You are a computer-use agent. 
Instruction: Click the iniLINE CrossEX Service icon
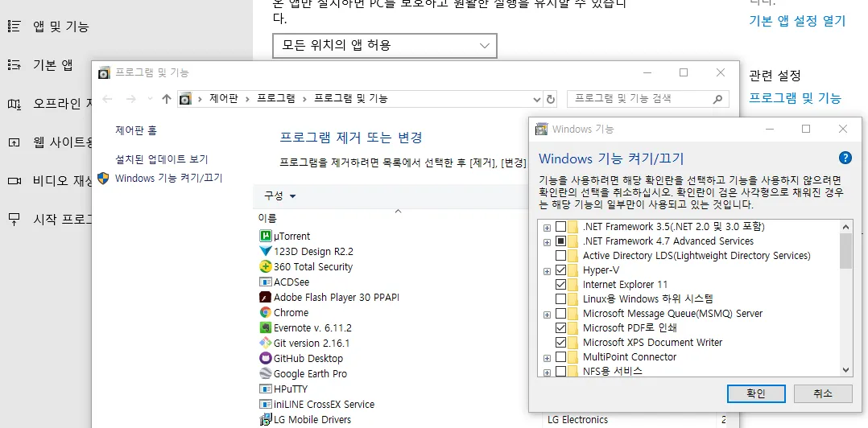coord(266,404)
